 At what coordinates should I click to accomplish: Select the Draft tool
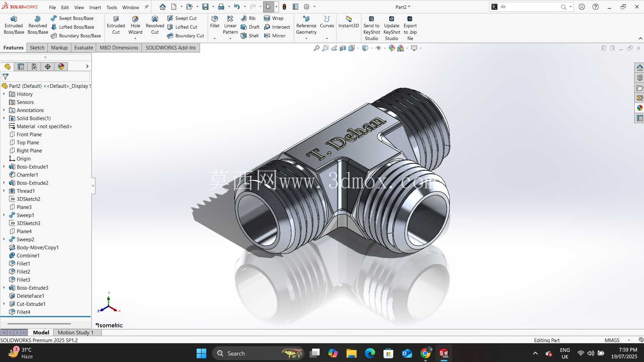coord(250,27)
